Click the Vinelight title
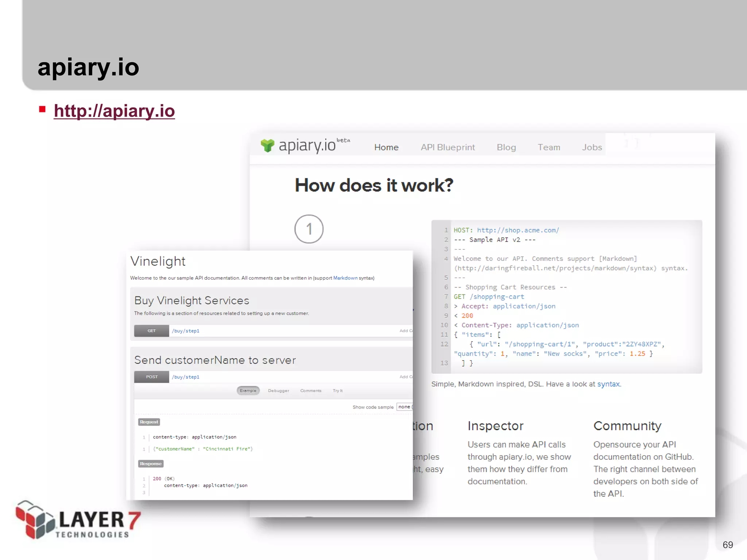 (x=158, y=261)
